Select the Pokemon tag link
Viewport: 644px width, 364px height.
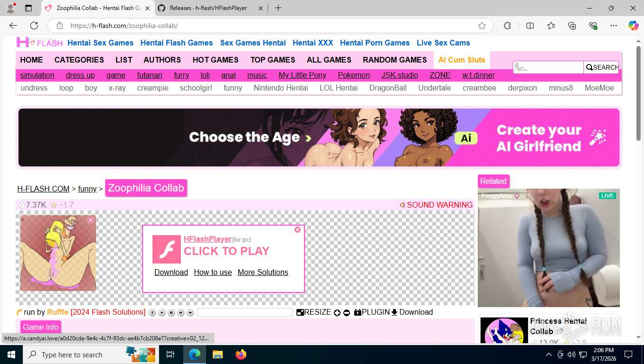(354, 75)
